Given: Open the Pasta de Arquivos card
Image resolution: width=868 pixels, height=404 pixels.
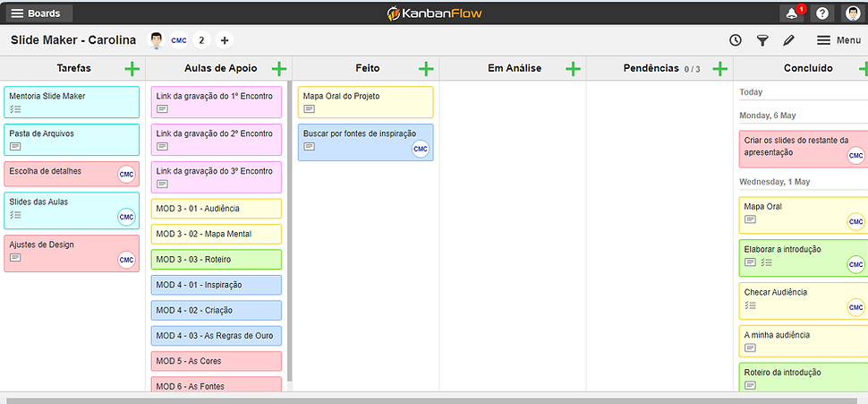Looking at the screenshot, I should pos(72,140).
